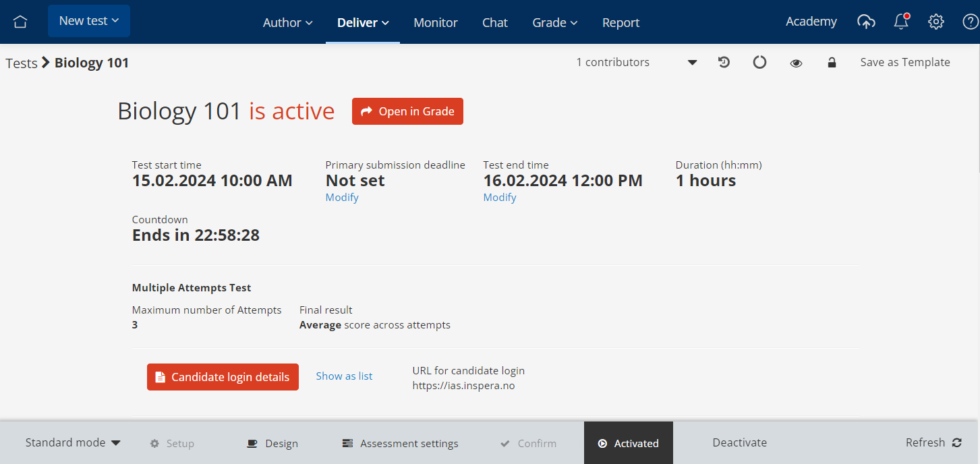Select the Activated step
Screen dimensions: 980x464
pos(629,443)
